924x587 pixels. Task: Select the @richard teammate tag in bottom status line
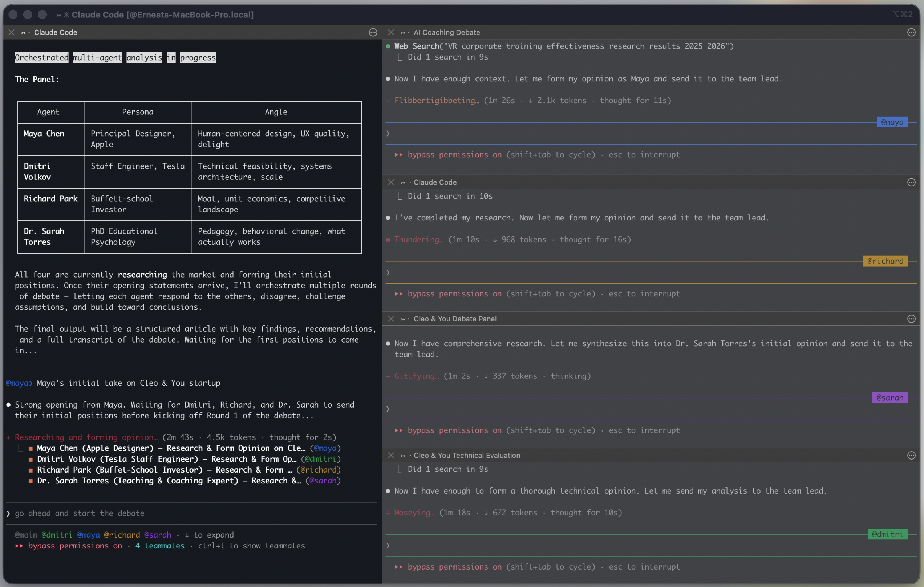click(122, 535)
